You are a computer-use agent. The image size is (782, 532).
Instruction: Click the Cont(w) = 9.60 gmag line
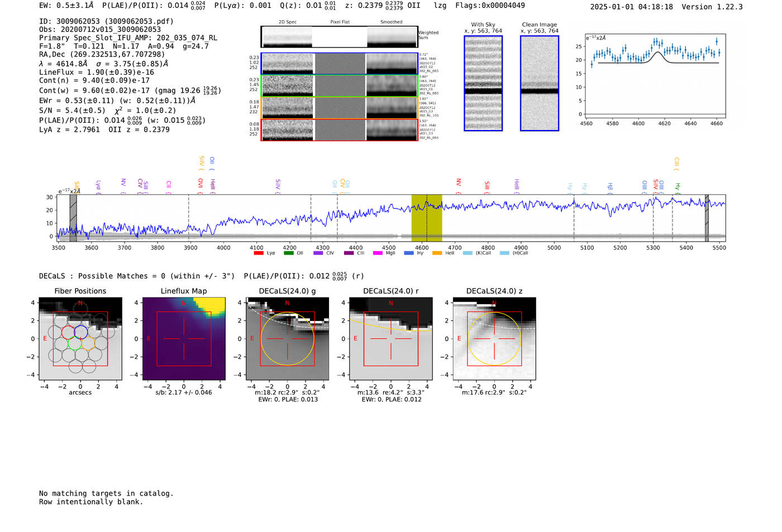pyautogui.click(x=130, y=90)
